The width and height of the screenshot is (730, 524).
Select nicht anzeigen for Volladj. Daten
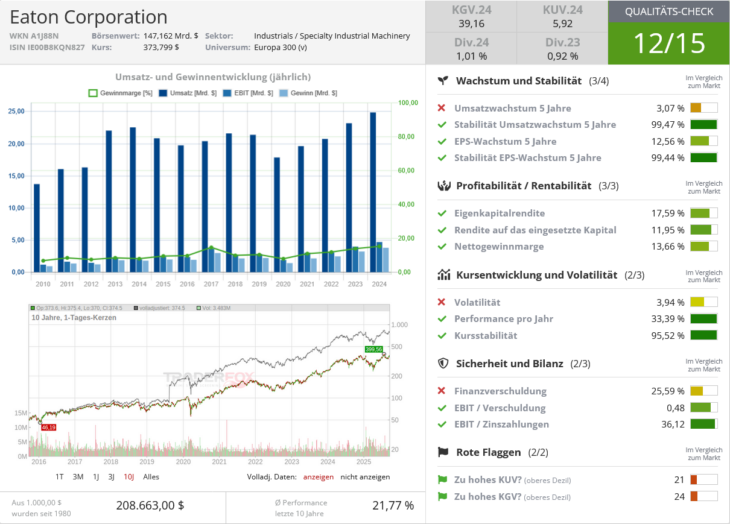point(365,477)
